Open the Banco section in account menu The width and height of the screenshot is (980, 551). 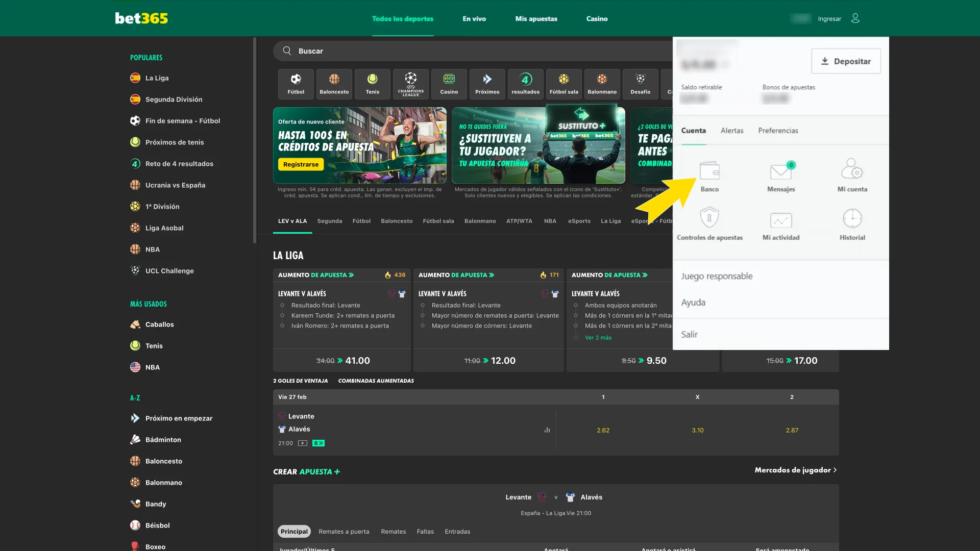(x=710, y=176)
